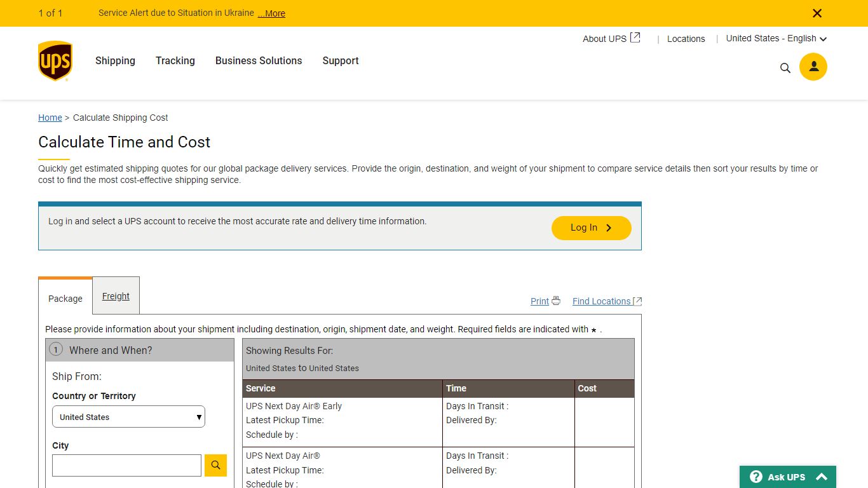868x488 pixels.
Task: Click the United States to United States text
Action: (302, 368)
